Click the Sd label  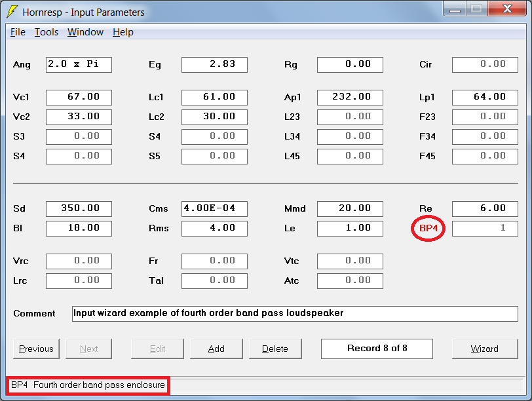(x=19, y=208)
